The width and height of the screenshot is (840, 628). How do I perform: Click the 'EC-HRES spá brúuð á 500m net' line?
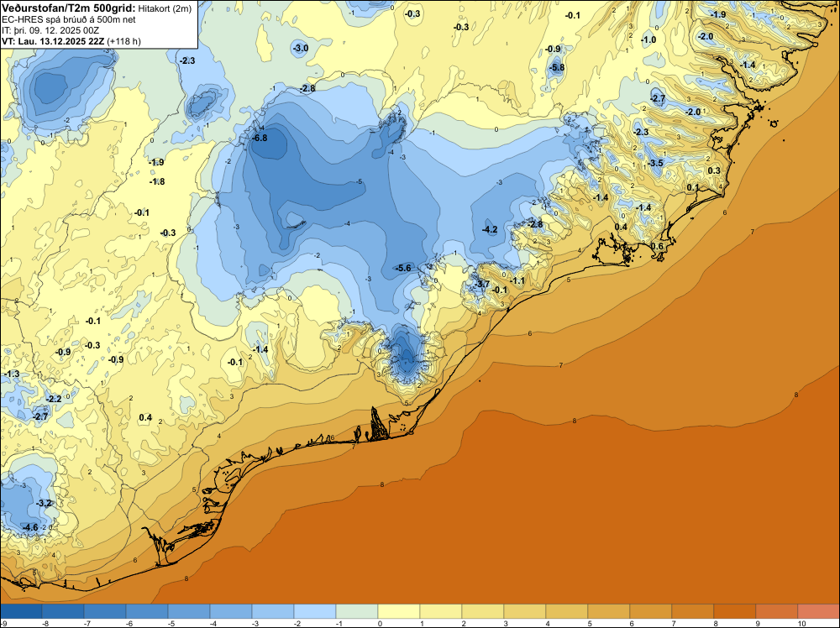point(69,20)
